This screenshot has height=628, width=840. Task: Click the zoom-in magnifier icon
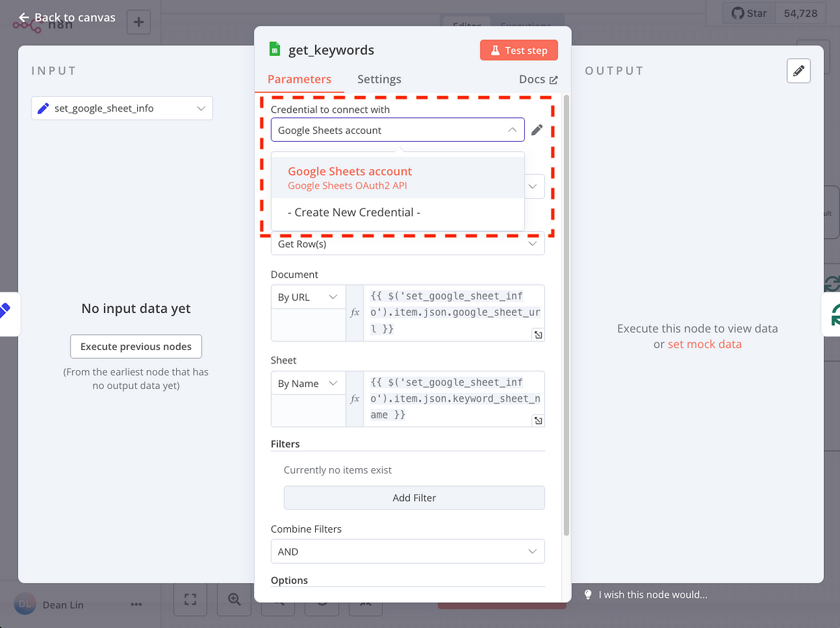(234, 599)
